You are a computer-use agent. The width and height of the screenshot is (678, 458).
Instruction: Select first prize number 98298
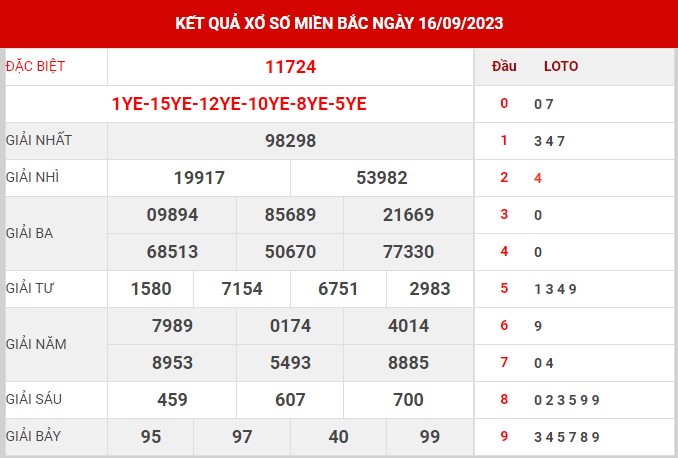[291, 141]
